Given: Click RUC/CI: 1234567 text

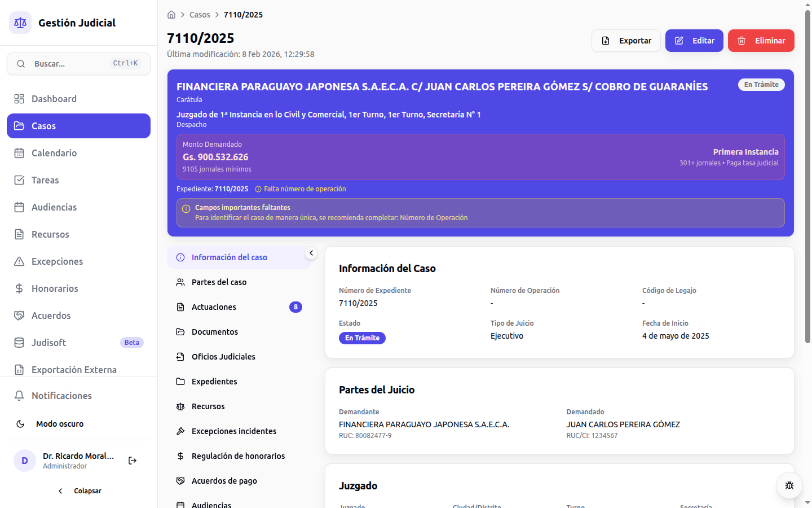Looking at the screenshot, I should (x=592, y=436).
